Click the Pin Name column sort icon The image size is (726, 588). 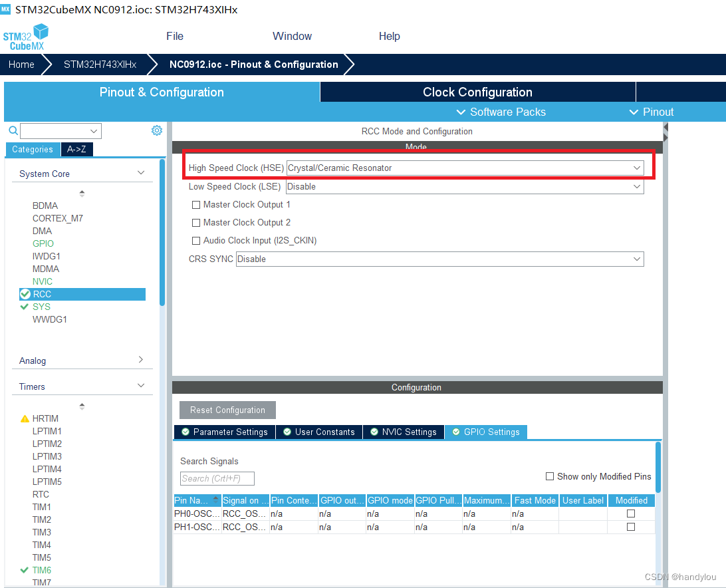click(x=215, y=500)
